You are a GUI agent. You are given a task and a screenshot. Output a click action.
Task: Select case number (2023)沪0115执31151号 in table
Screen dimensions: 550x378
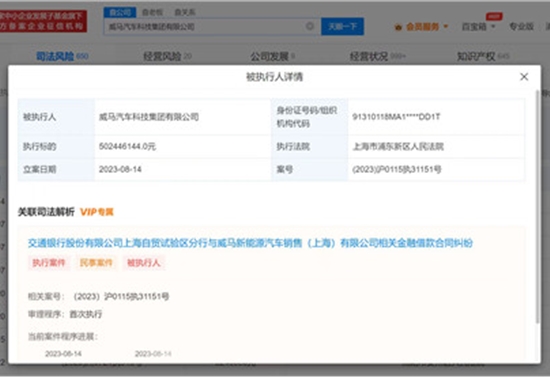coord(397,169)
